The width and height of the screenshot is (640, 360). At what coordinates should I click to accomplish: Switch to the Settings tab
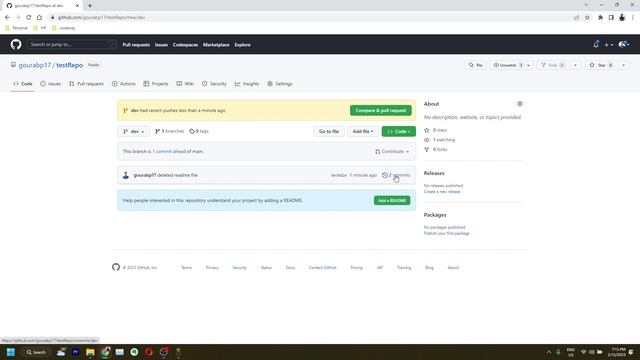click(280, 84)
